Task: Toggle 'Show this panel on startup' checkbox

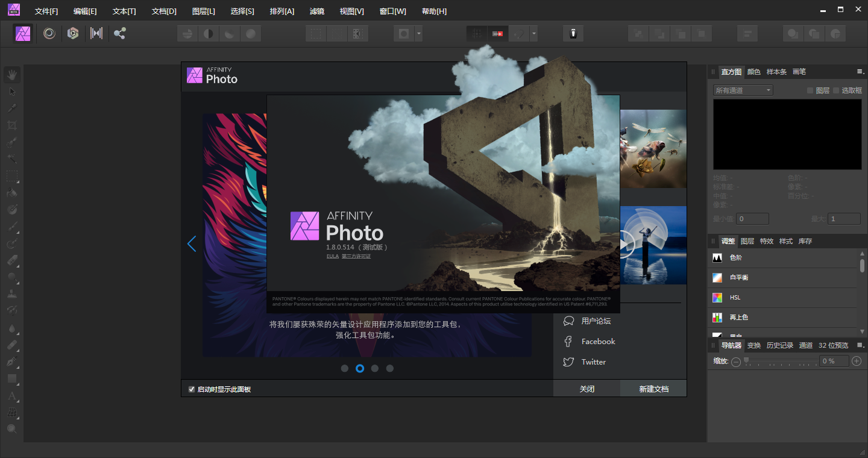Action: [192, 389]
